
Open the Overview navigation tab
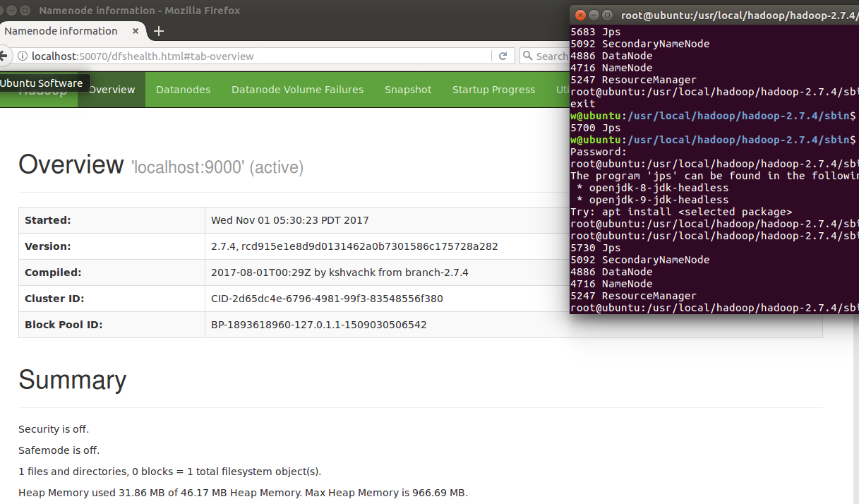[112, 90]
